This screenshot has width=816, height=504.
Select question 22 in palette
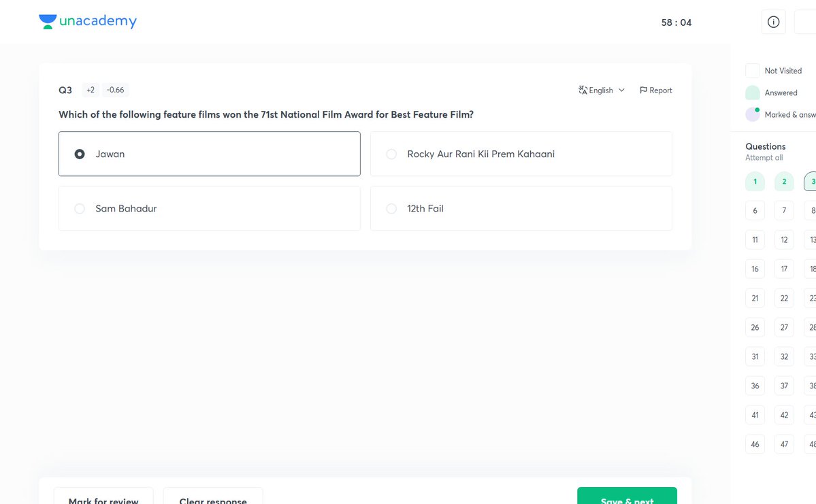784,298
